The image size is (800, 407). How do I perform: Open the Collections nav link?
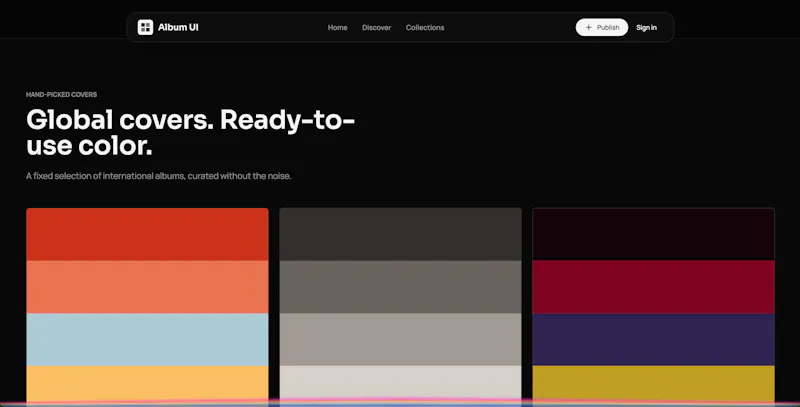pyautogui.click(x=425, y=28)
